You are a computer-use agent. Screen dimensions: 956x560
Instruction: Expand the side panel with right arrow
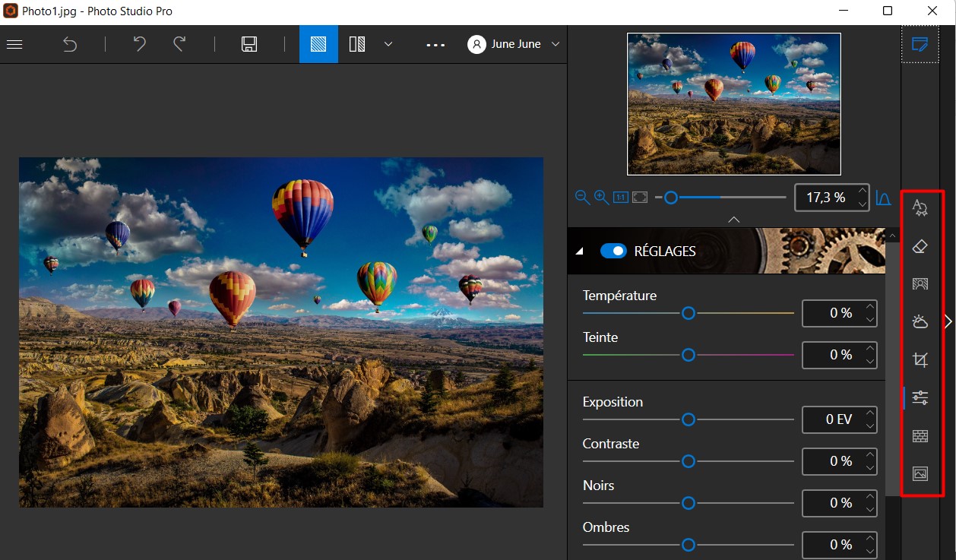pos(948,321)
